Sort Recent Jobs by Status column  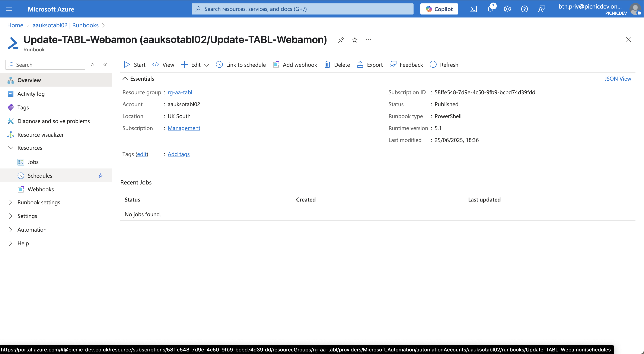[x=132, y=200]
